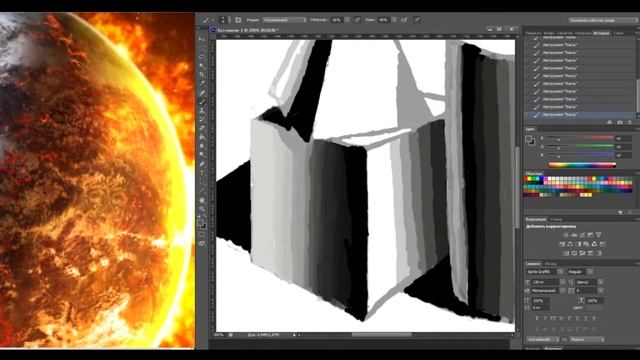Screen dimensions: 640x360
Task: Select the Rectangular Marquee tool
Action: coord(202,48)
